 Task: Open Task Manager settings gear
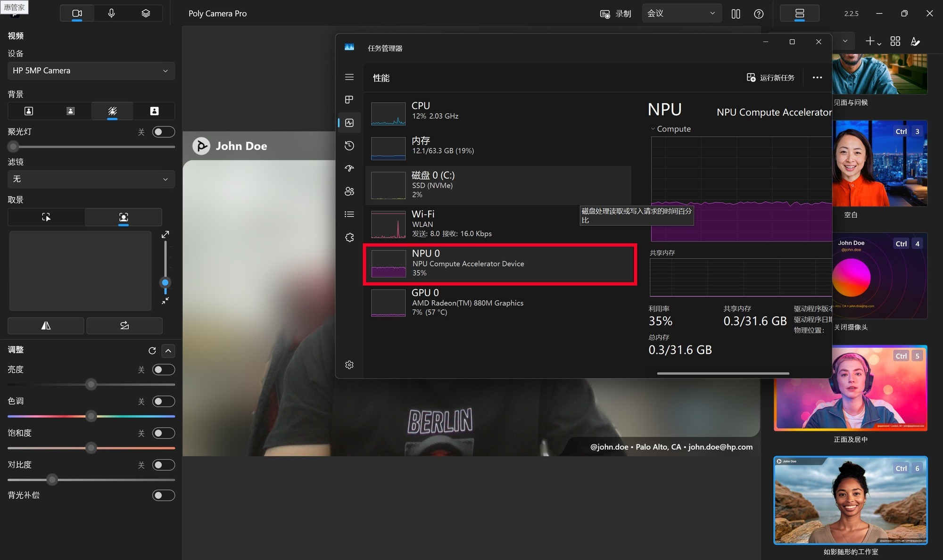349,365
